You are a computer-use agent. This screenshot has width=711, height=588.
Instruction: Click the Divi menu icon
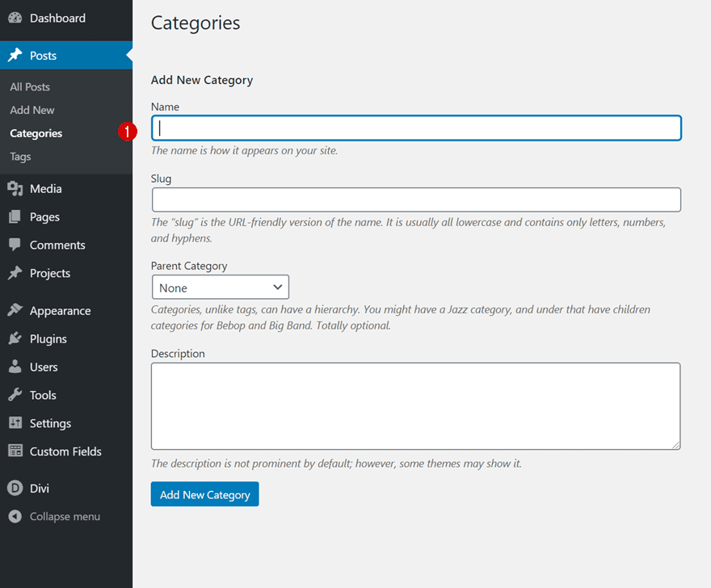click(x=15, y=488)
